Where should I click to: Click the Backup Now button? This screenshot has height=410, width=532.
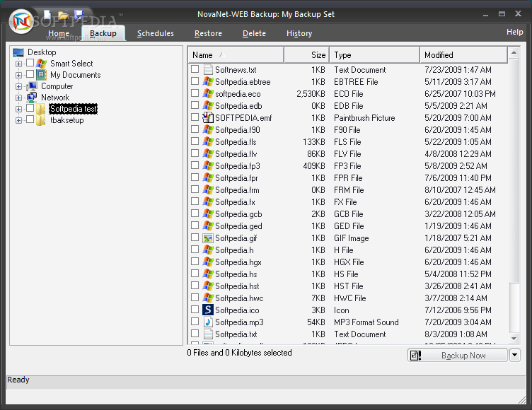458,355
